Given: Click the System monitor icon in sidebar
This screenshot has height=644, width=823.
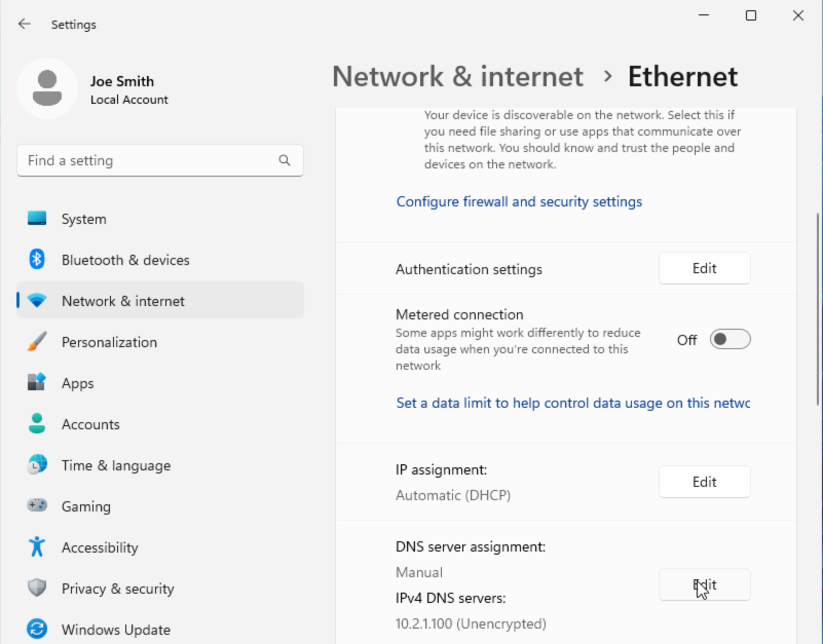Looking at the screenshot, I should tap(37, 219).
